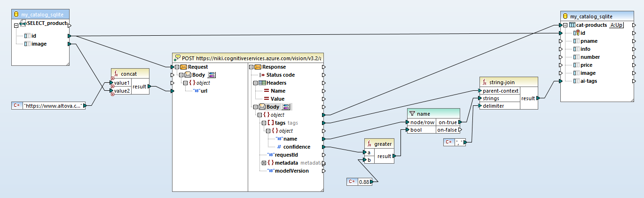This screenshot has width=644, height=198.
Task: Click the filter funnel icon on name component
Action: [x=412, y=113]
